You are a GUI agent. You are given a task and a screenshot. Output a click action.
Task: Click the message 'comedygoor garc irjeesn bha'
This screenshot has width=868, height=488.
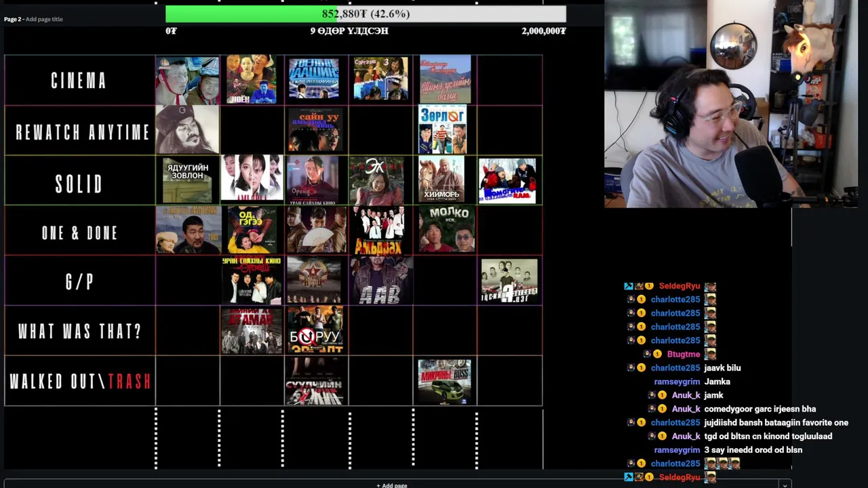[x=760, y=409]
